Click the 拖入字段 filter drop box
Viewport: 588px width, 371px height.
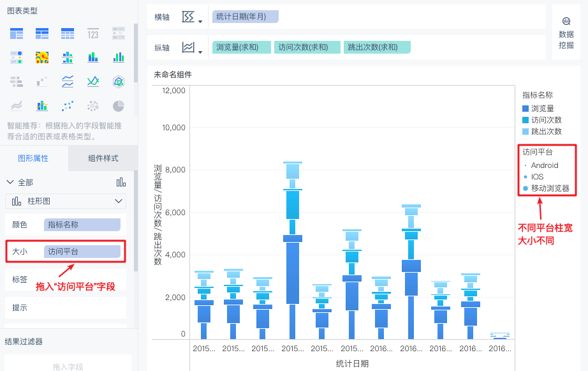[68, 365]
